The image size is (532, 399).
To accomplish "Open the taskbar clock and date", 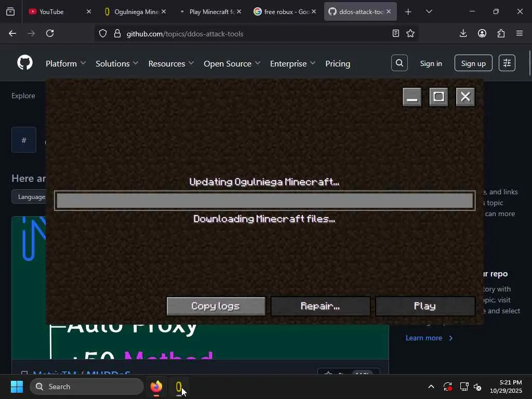I will [x=506, y=387].
